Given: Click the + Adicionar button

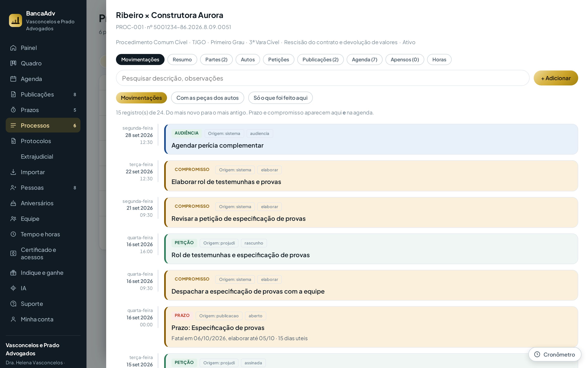Looking at the screenshot, I should coord(556,78).
